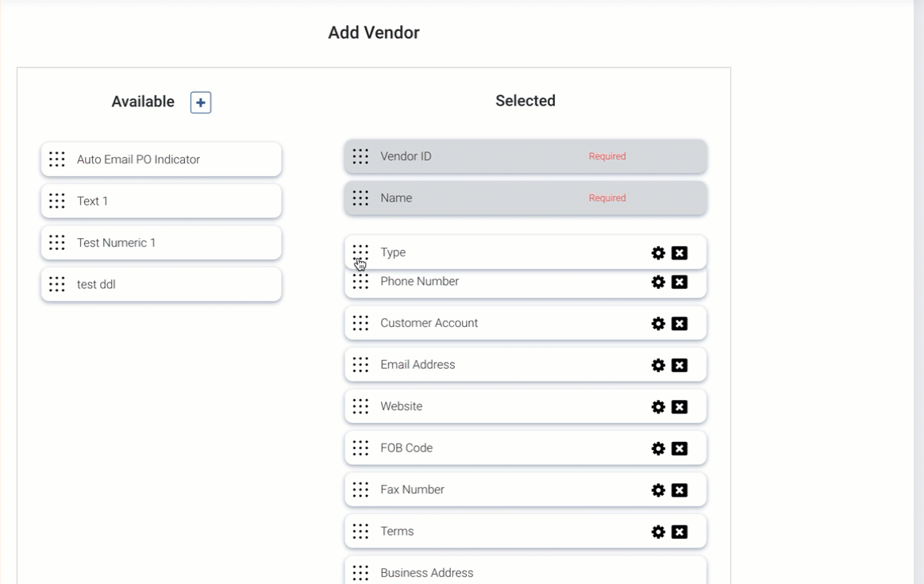Open settings gear for Phone Number
The width and height of the screenshot is (924, 584).
click(x=658, y=282)
